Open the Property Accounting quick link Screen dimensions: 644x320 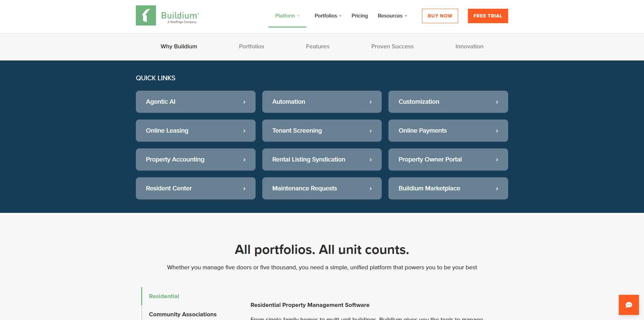coord(196,159)
